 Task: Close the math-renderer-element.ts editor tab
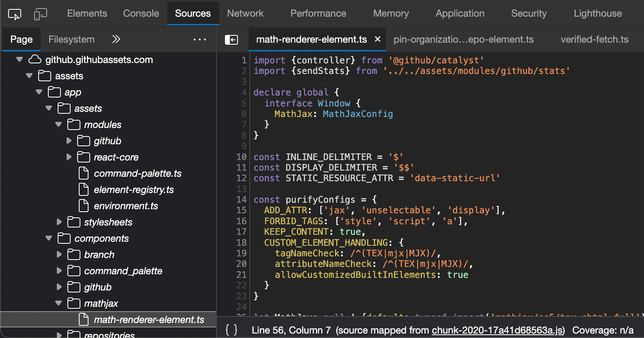[378, 39]
